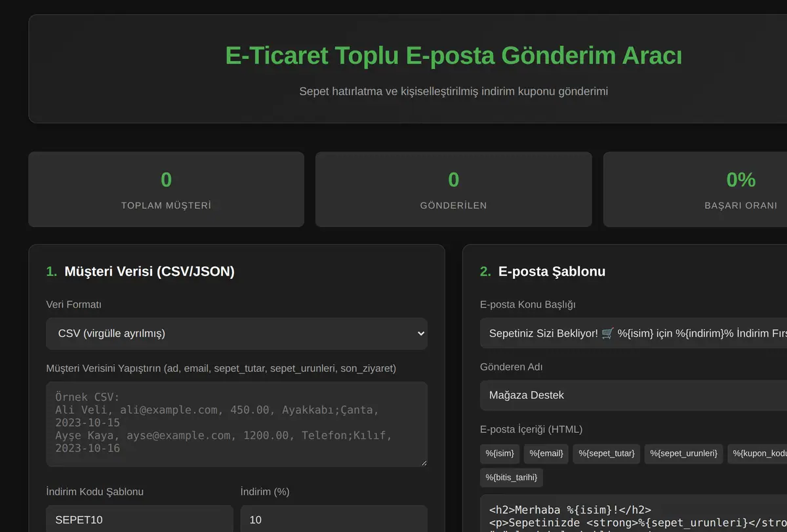This screenshot has height=532, width=787.
Task: Click the E-posta İçeriği HTML editor
Action: coord(634,513)
